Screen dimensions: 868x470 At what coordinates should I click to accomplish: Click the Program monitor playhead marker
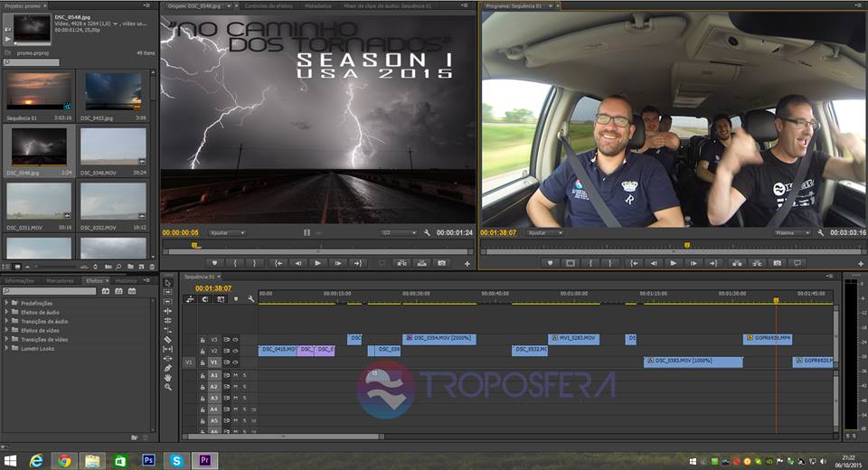point(687,245)
